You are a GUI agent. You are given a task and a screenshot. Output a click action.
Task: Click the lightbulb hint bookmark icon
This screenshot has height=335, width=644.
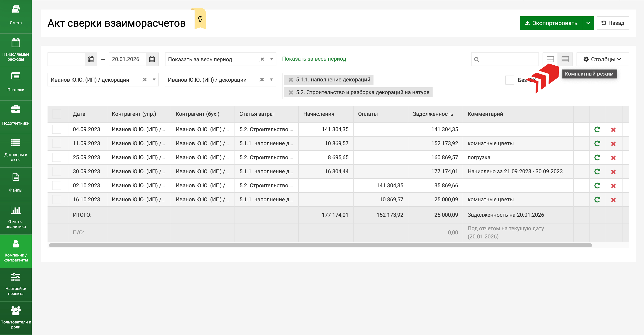(200, 19)
